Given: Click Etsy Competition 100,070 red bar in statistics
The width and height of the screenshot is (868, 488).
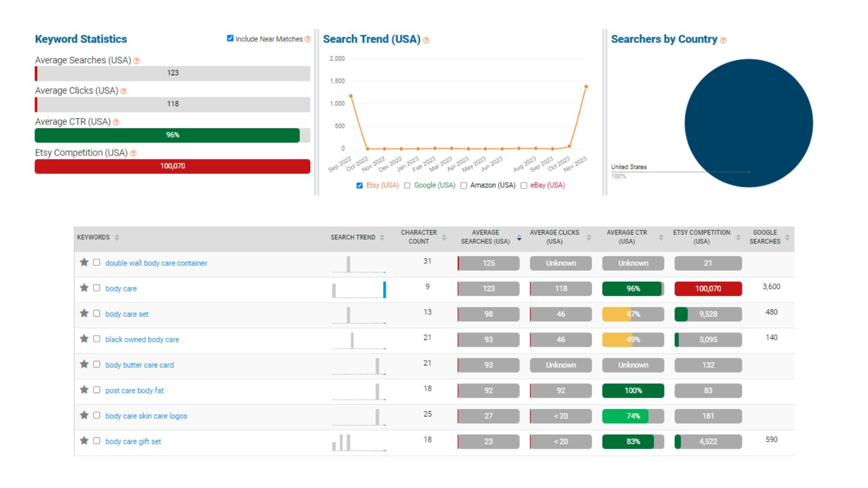Looking at the screenshot, I should tap(172, 166).
